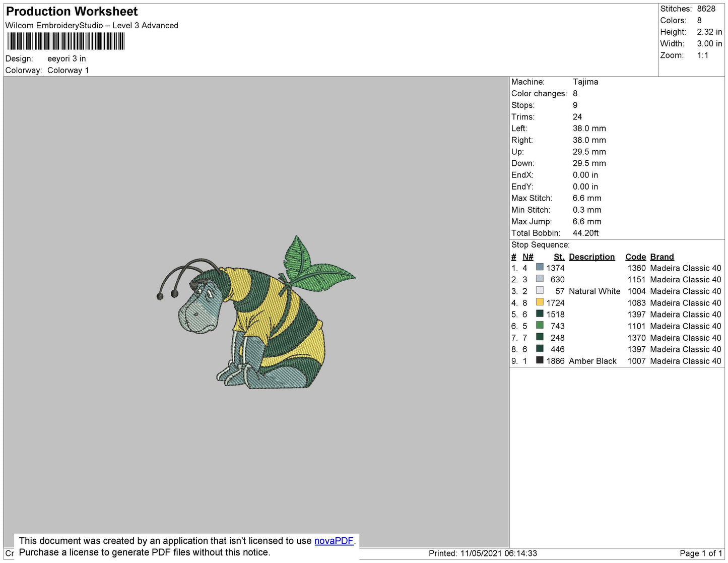Pick the Amber Black color swatch

point(540,360)
